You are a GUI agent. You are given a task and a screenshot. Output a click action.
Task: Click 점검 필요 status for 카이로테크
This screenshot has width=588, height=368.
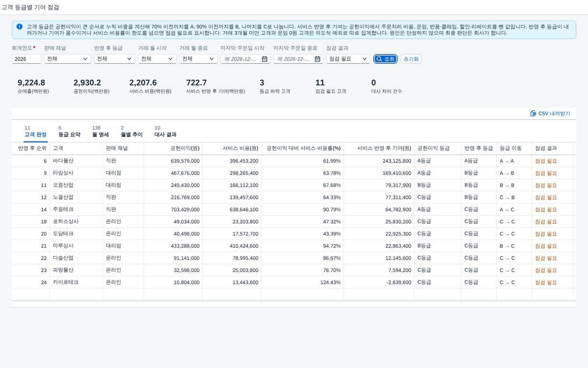(x=546, y=283)
